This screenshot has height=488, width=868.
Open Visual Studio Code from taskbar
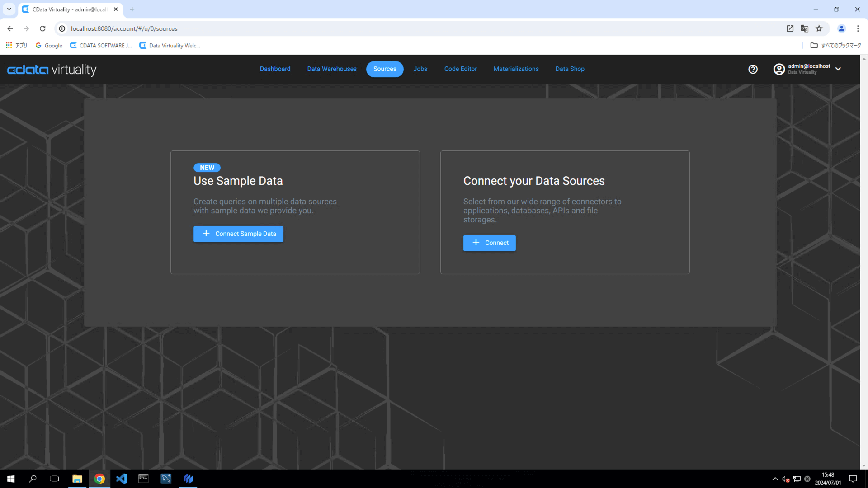[121, 479]
